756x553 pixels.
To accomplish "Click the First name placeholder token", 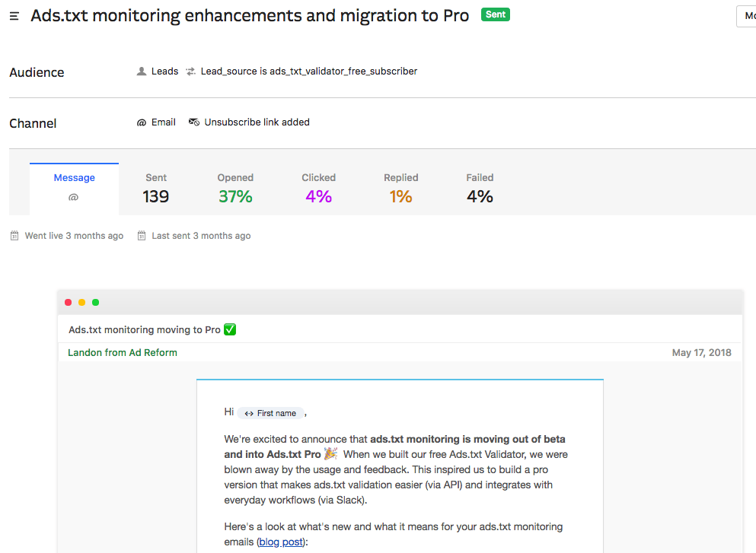I will coord(271,413).
